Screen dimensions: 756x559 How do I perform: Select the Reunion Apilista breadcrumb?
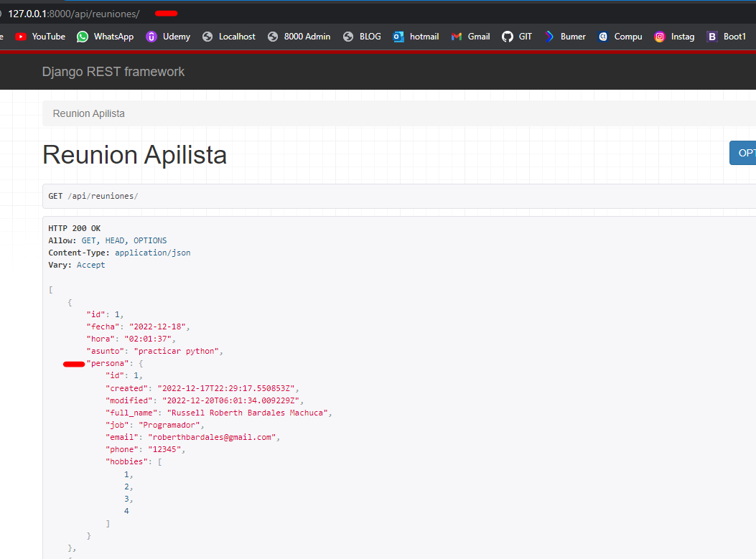pos(89,113)
